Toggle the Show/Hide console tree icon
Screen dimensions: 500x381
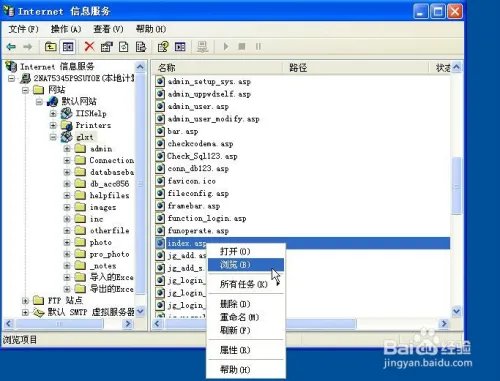(x=68, y=47)
